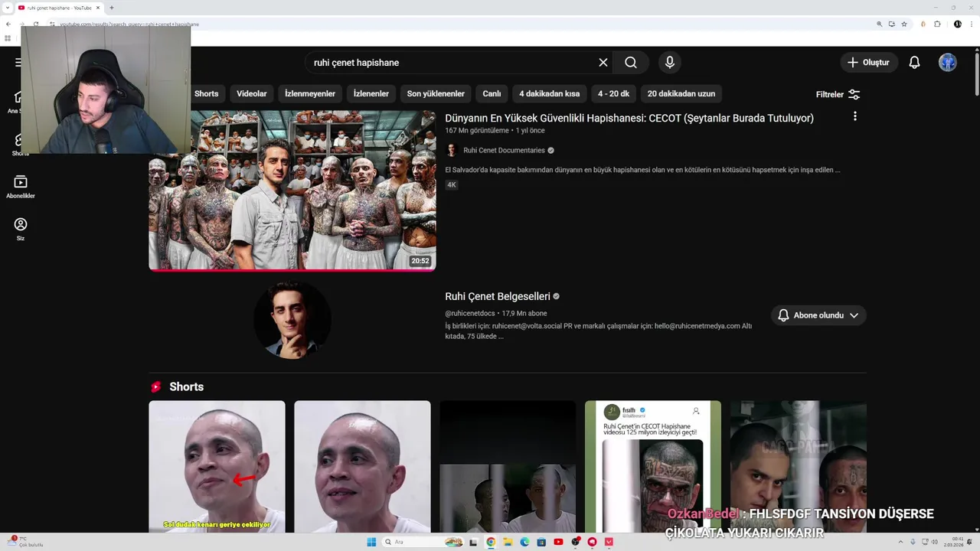Open the Chrome profile avatar
The height and width of the screenshot is (551, 980).
tap(958, 24)
